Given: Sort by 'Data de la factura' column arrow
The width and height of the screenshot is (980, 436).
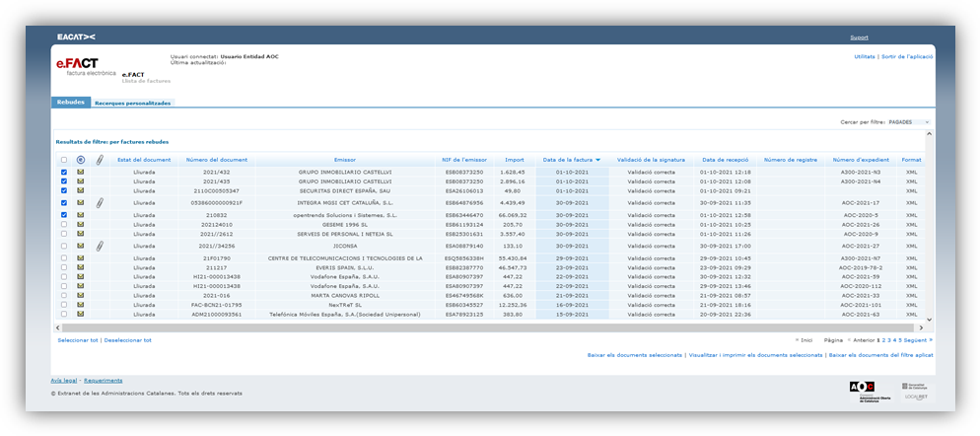Looking at the screenshot, I should [x=597, y=160].
